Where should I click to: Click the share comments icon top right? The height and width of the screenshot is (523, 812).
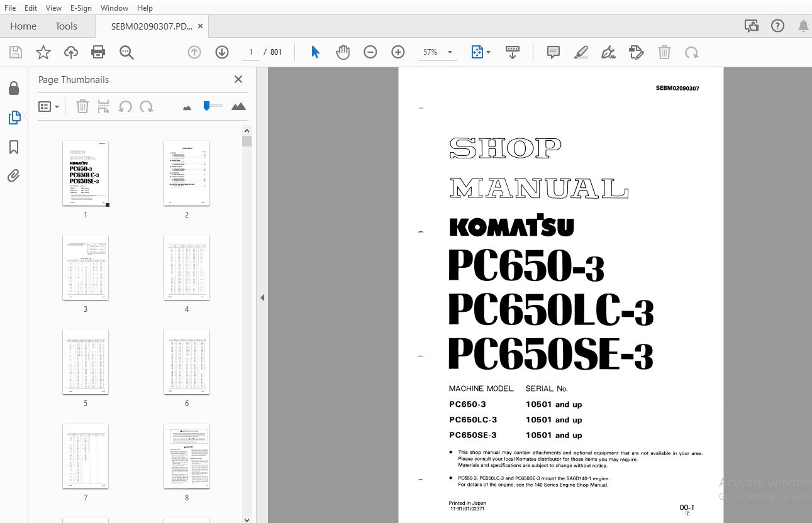point(752,26)
